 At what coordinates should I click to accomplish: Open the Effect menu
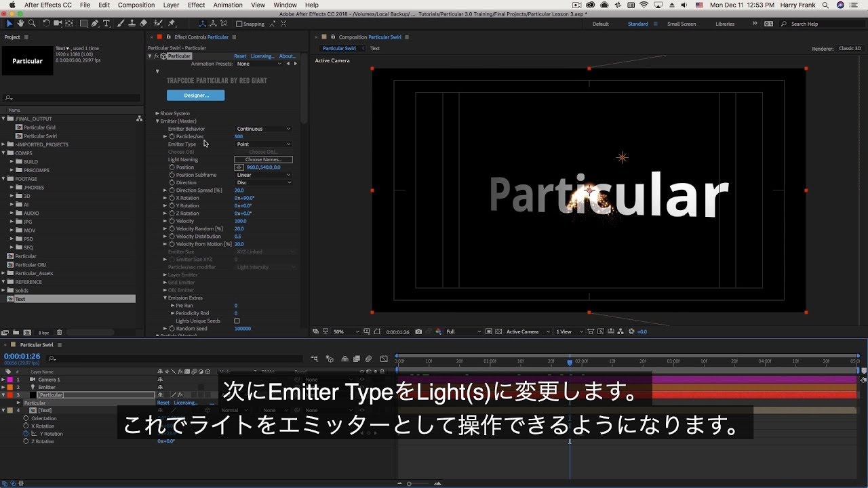coord(197,5)
